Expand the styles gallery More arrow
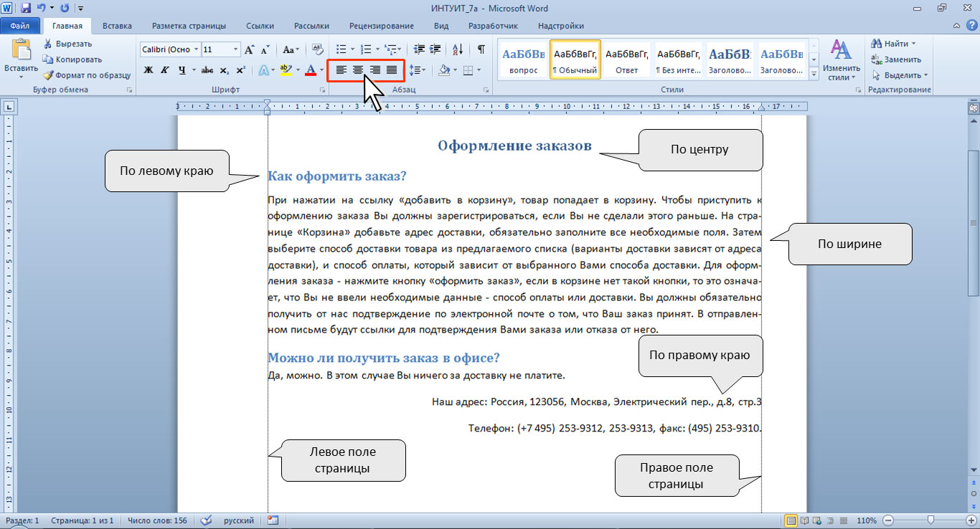 [x=814, y=74]
